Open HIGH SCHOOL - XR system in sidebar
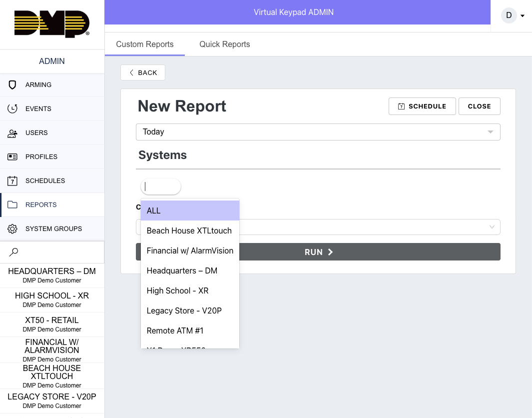532x418 pixels. (x=52, y=300)
